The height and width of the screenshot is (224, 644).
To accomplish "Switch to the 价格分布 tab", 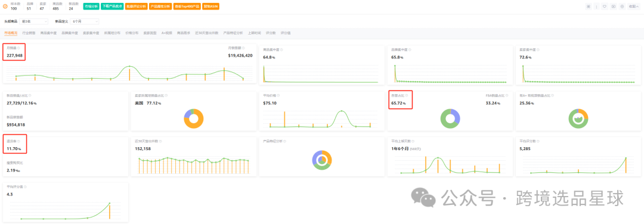I will 132,32.
